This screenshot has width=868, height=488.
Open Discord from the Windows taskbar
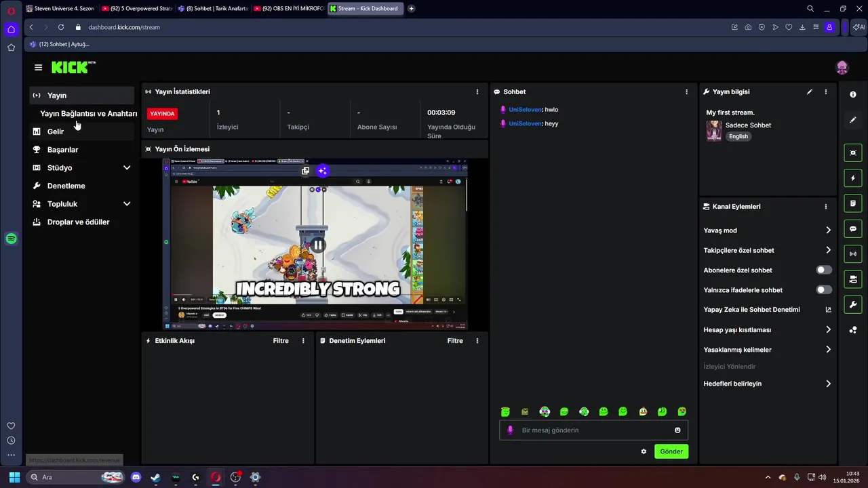(x=136, y=477)
